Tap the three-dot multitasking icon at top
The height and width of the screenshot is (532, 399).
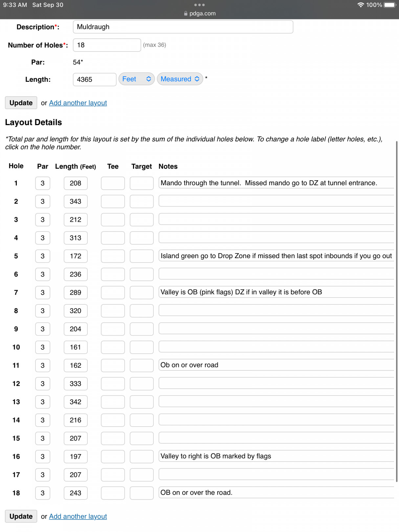pos(199,5)
